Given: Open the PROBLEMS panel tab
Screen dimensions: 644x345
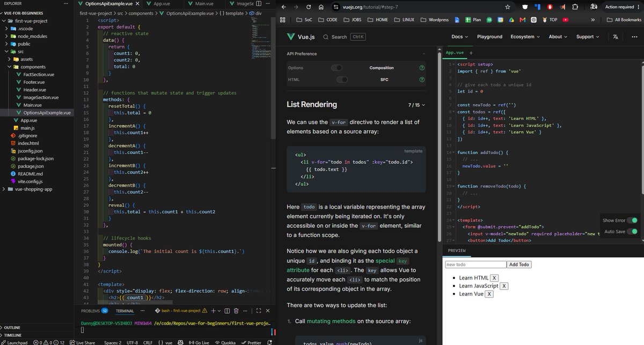Looking at the screenshot, I should pos(94,311).
